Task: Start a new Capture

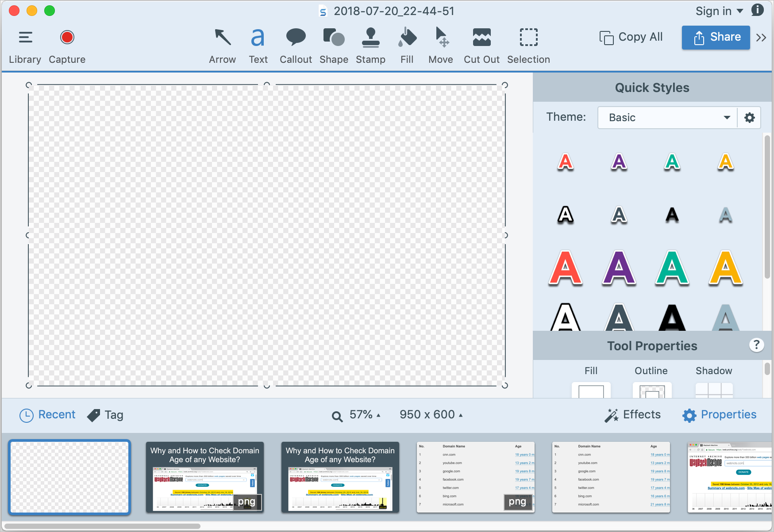Action: 67,44
